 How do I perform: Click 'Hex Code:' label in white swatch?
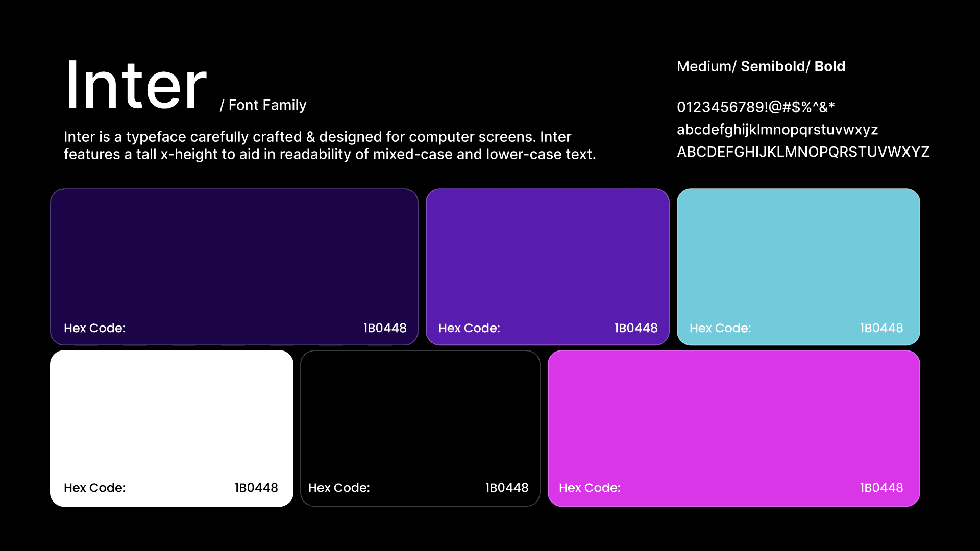click(x=94, y=488)
